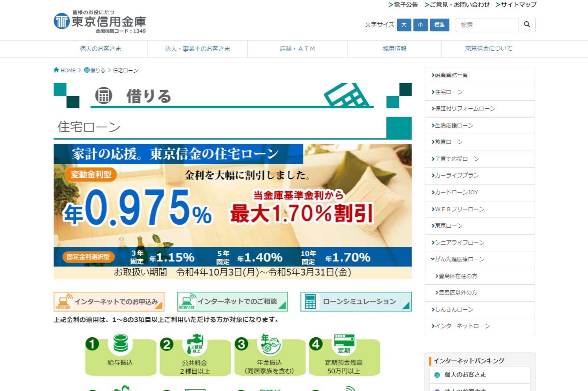
Task: Click the 給与振込 coins icon
Action: [x=121, y=343]
